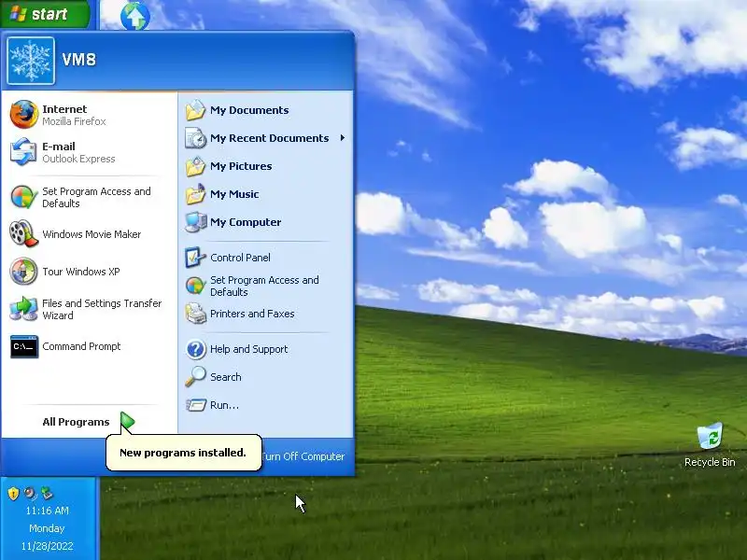The height and width of the screenshot is (560, 747).
Task: Open Mozilla Firefox icon in Start menu
Action: click(24, 114)
